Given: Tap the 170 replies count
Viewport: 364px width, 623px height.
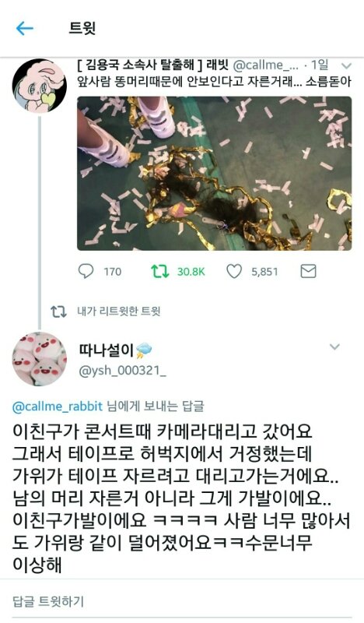Looking at the screenshot, I should [x=112, y=272].
